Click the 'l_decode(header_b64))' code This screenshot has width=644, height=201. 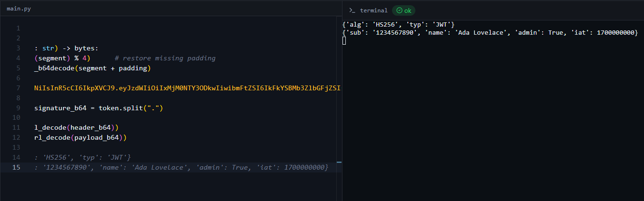coord(76,127)
